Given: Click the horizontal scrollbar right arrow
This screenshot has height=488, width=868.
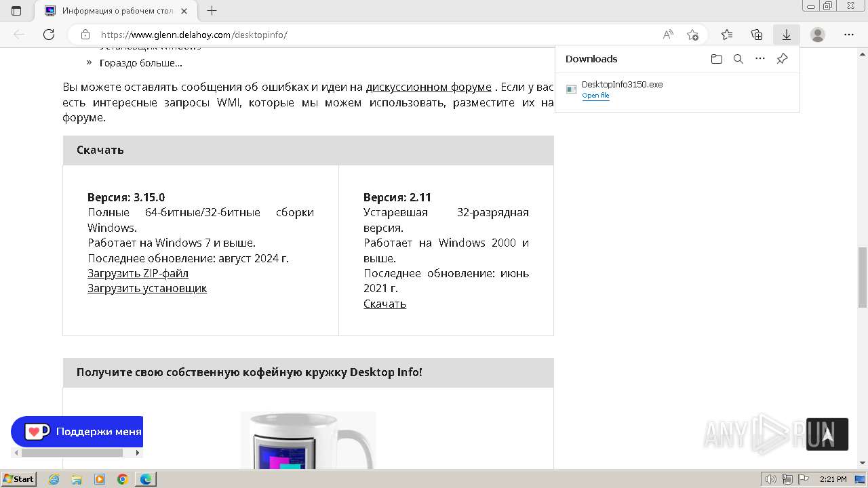Looking at the screenshot, I should (138, 453).
